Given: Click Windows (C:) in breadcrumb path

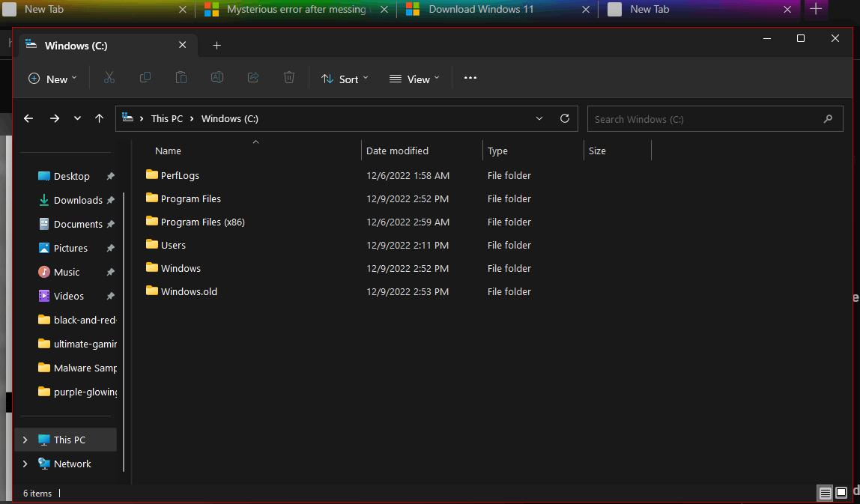Looking at the screenshot, I should 230,118.
